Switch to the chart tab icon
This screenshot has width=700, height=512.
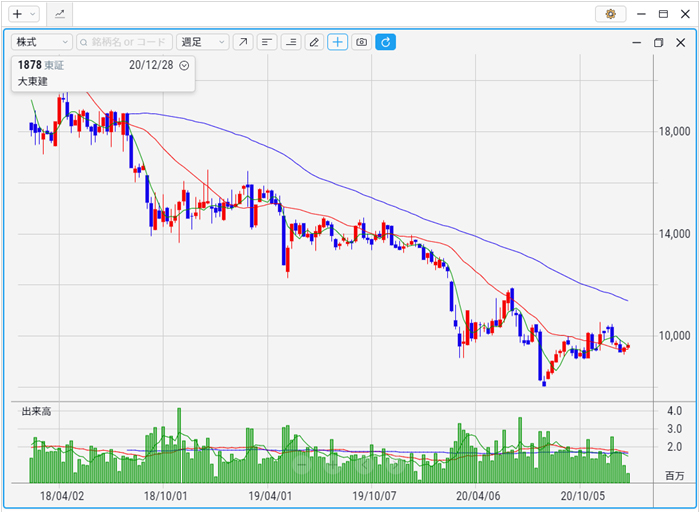(x=60, y=14)
